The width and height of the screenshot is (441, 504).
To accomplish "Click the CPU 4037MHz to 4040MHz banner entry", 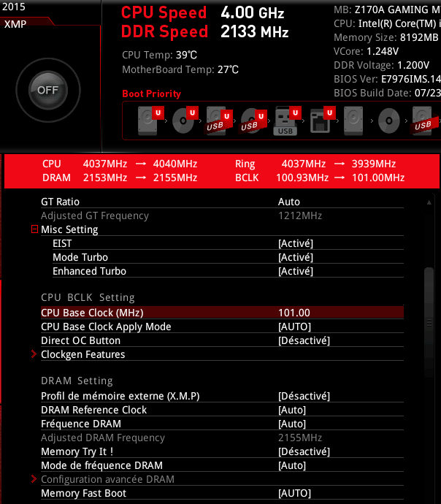I will [x=120, y=164].
